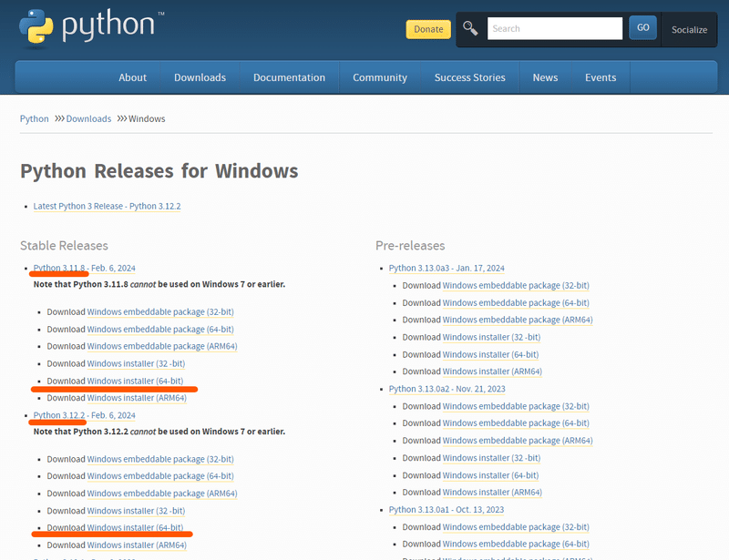Click the 'Pre-releases' section heading

tap(410, 245)
